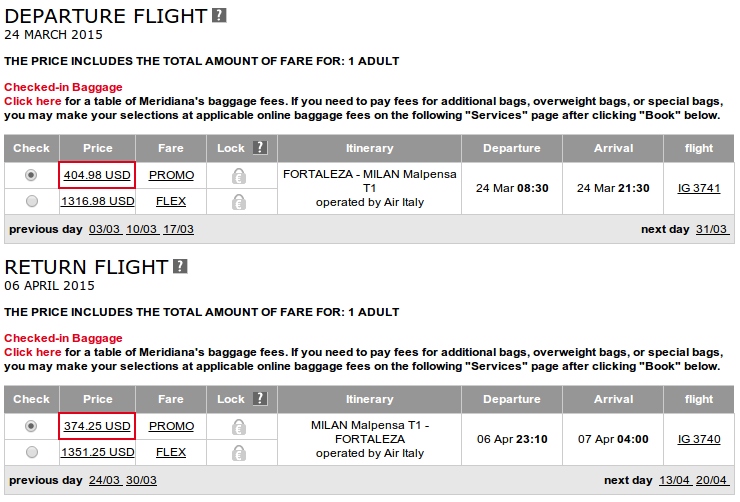Click the return table Lock help icon

pyautogui.click(x=260, y=399)
